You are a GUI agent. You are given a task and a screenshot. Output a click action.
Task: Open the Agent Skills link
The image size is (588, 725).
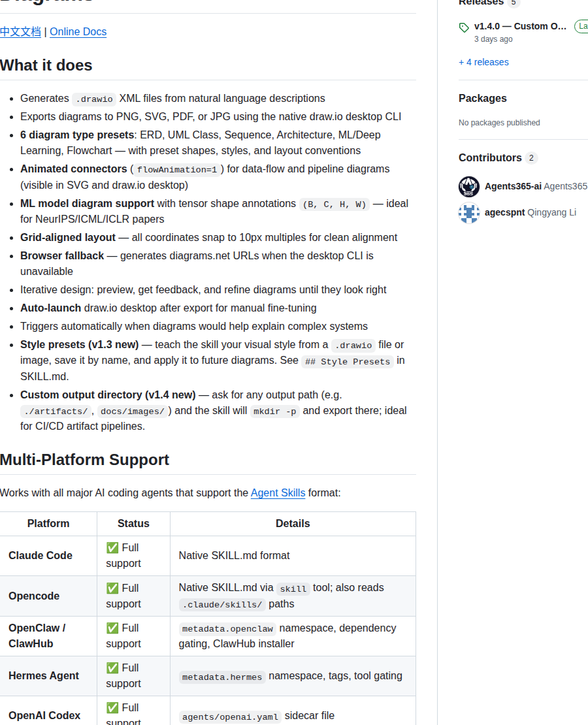pos(278,493)
